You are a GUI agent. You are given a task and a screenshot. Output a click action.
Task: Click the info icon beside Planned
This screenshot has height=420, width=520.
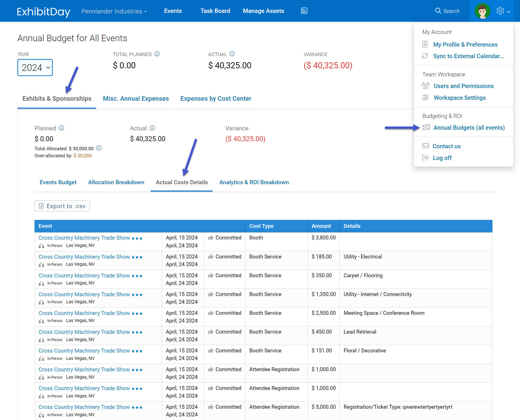[x=62, y=128]
